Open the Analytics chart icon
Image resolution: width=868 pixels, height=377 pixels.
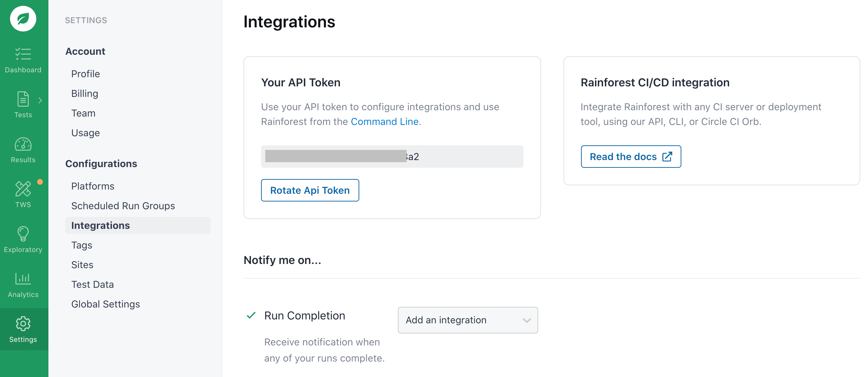23,279
